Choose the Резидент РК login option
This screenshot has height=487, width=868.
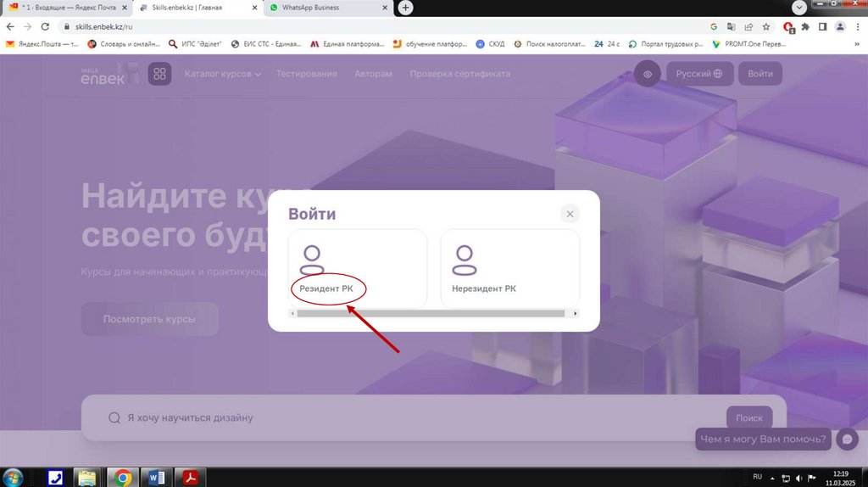tap(357, 268)
